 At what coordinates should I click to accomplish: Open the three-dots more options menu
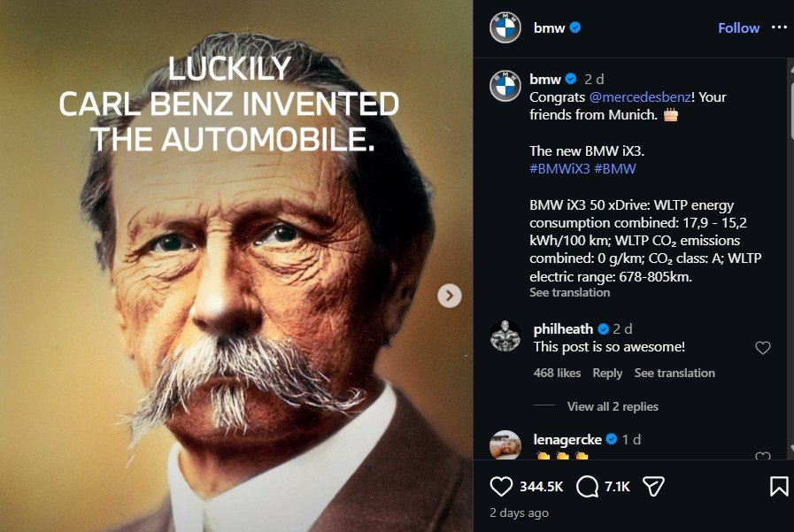pyautogui.click(x=779, y=27)
